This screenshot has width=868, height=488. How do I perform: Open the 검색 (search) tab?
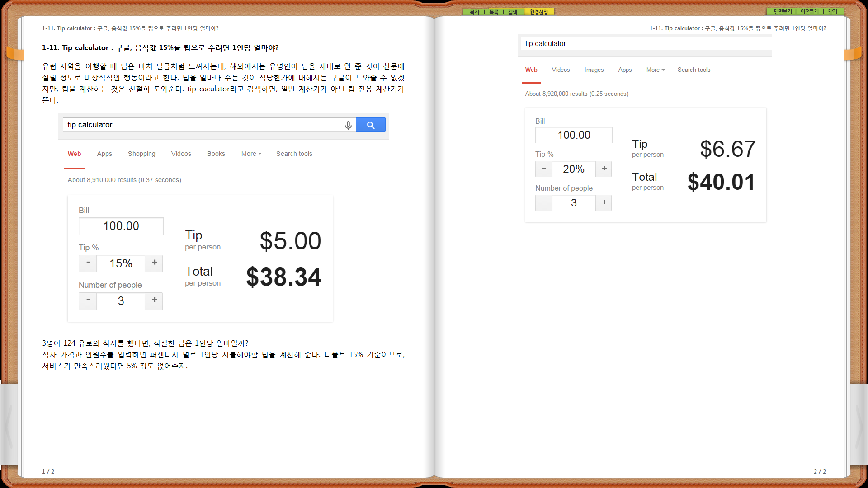coord(513,12)
